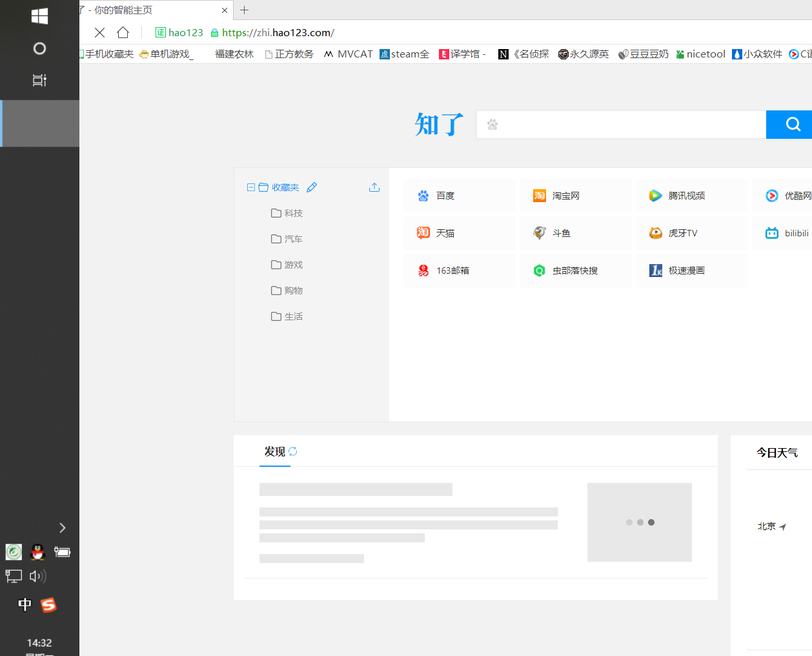Open 斗鱼 shortcut tile
The height and width of the screenshot is (656, 812).
(x=576, y=233)
